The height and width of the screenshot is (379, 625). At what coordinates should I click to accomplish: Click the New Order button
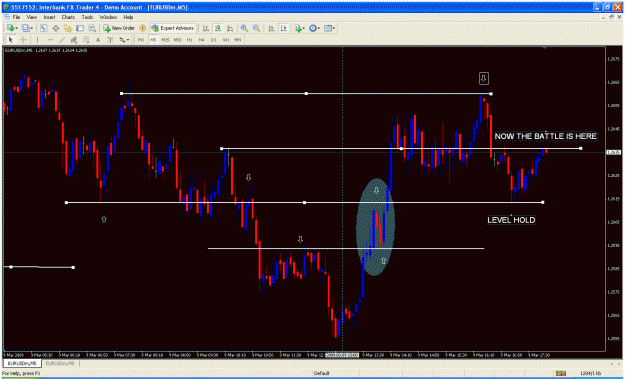119,28
